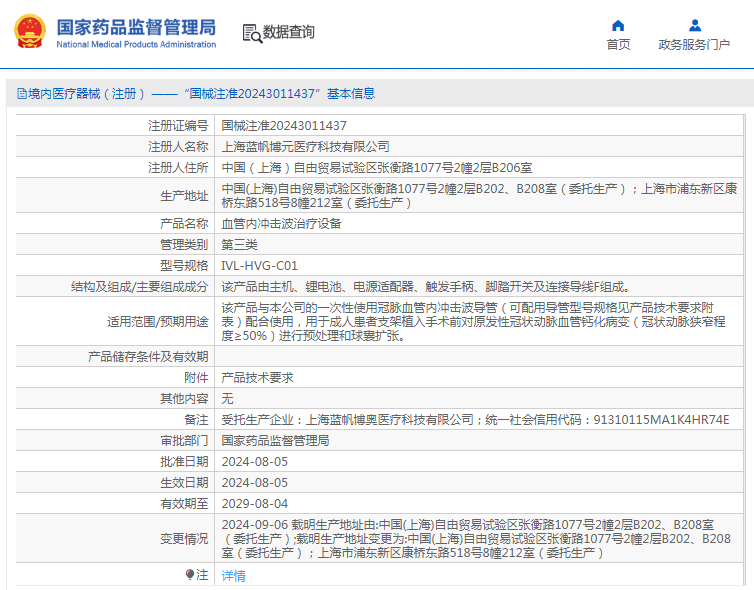Click the national emblem logo
The width and height of the screenshot is (754, 590).
pyautogui.click(x=28, y=31)
